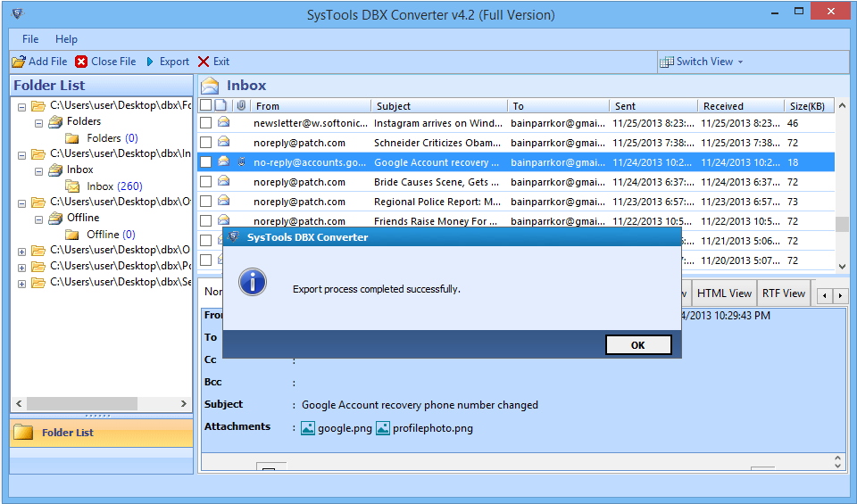The height and width of the screenshot is (504, 857).
Task: Click the Add File toolbar icon
Action: (19, 62)
